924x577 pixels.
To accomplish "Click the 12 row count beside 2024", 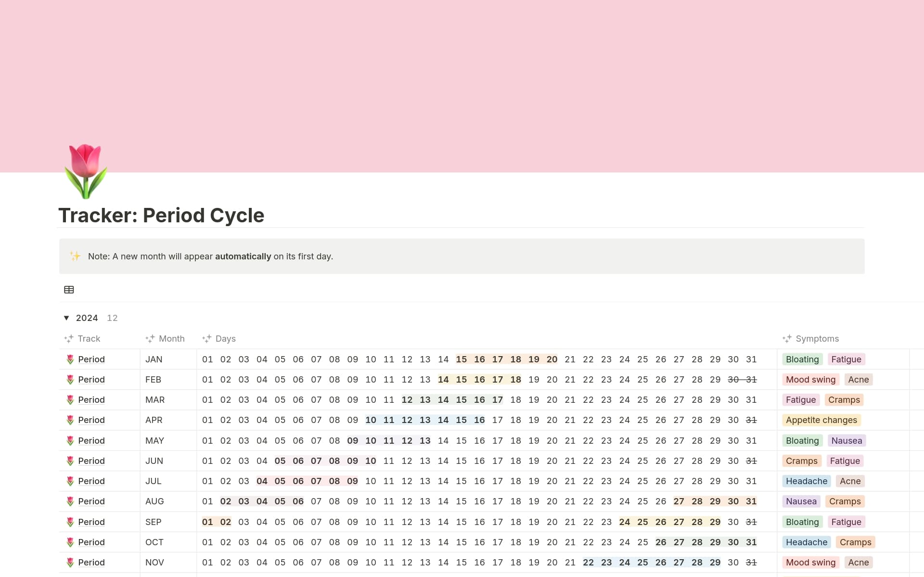I will pos(112,318).
